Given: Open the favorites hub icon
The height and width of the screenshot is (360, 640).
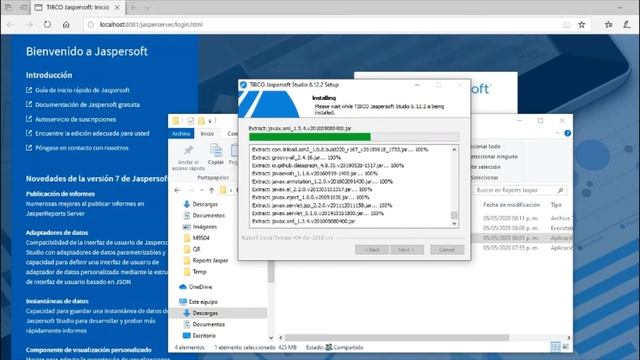Looking at the screenshot, I should tap(609, 24).
